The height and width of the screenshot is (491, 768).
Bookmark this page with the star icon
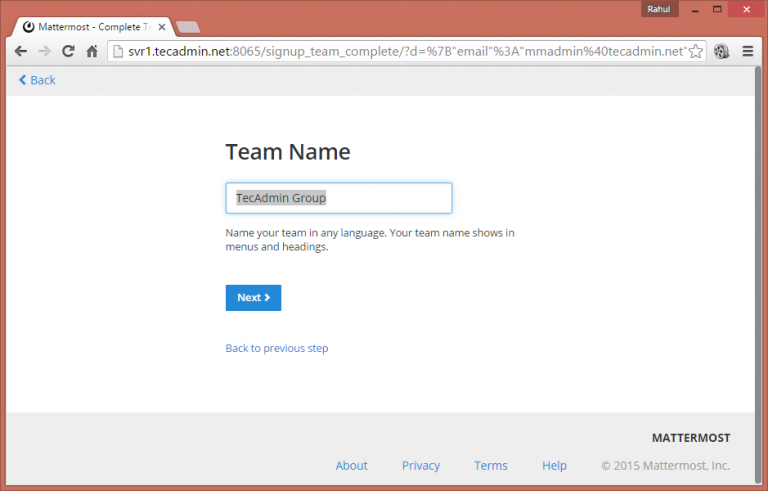click(695, 51)
